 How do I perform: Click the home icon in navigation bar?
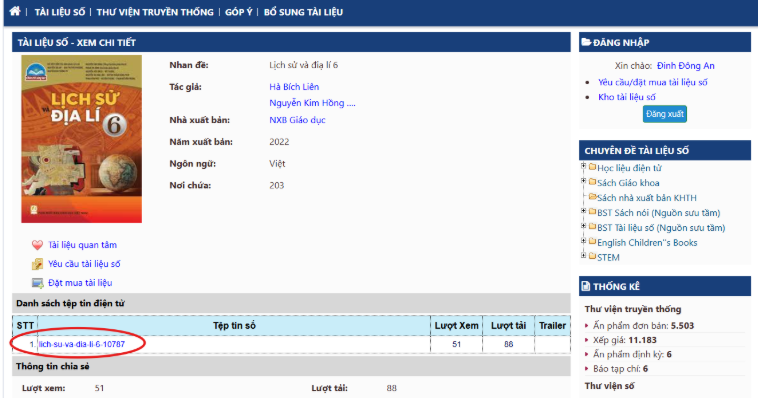(x=14, y=11)
